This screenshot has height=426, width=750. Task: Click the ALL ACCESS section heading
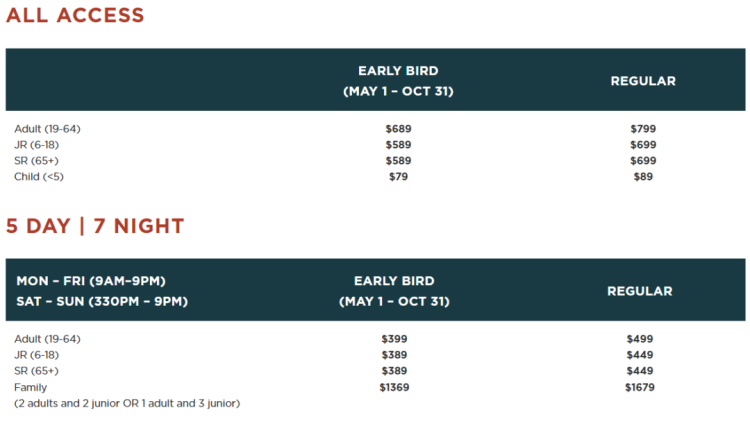tap(75, 16)
